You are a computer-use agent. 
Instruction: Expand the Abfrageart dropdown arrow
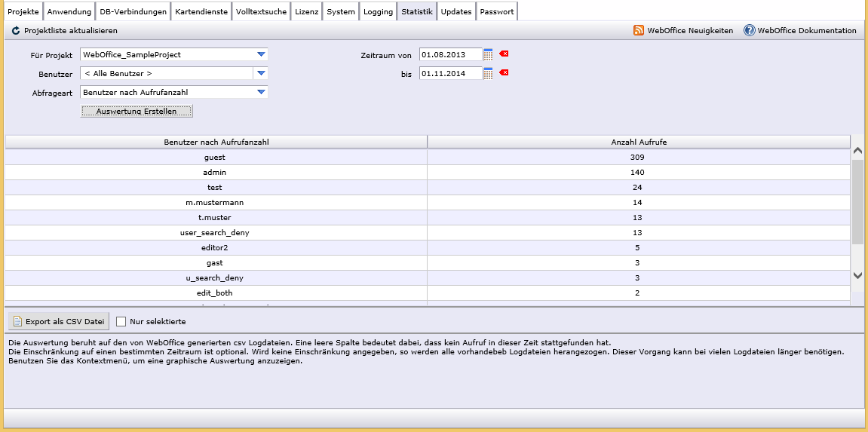[261, 92]
